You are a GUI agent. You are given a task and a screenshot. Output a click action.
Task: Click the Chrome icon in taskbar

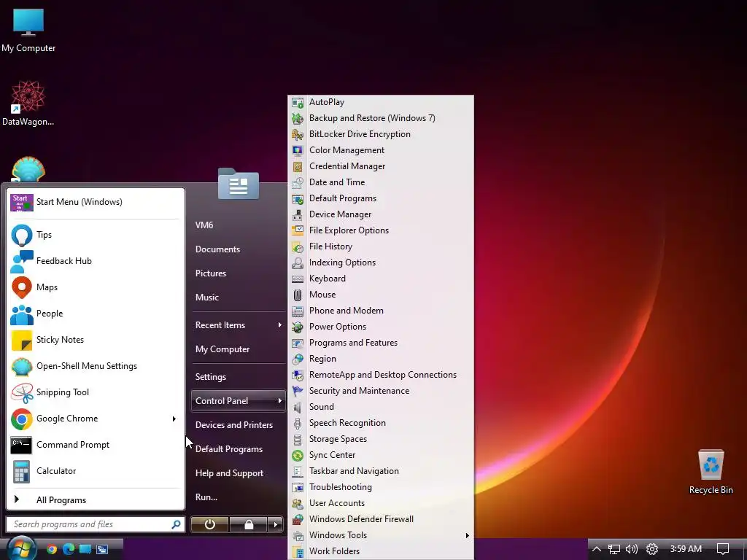pos(52,549)
